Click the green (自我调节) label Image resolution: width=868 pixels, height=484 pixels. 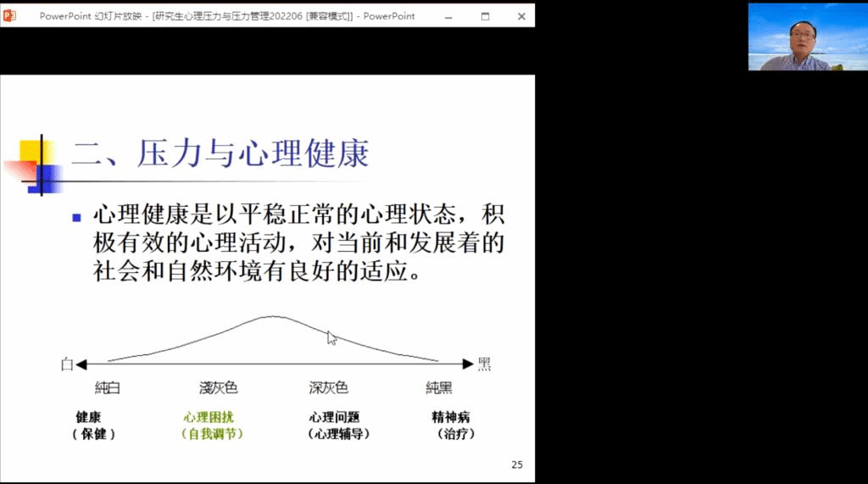tap(212, 434)
